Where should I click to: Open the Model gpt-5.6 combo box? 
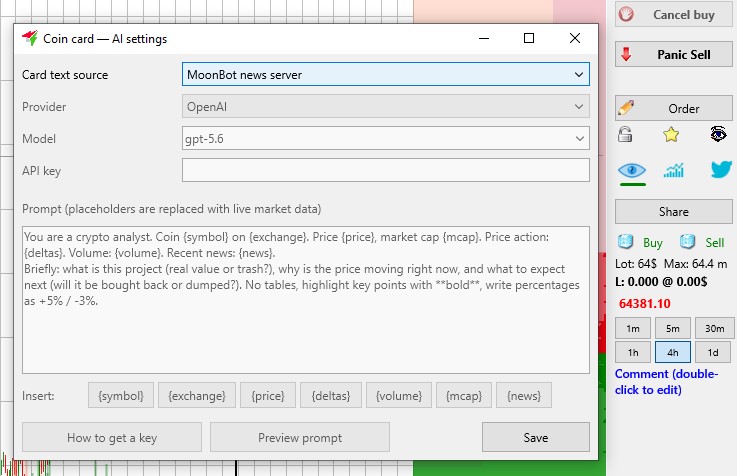click(x=385, y=138)
